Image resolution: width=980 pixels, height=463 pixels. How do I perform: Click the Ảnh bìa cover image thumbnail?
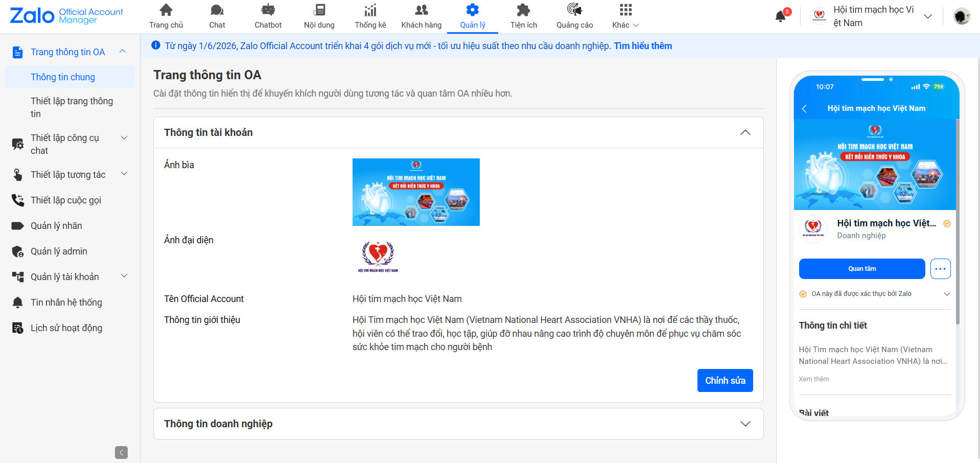click(416, 192)
